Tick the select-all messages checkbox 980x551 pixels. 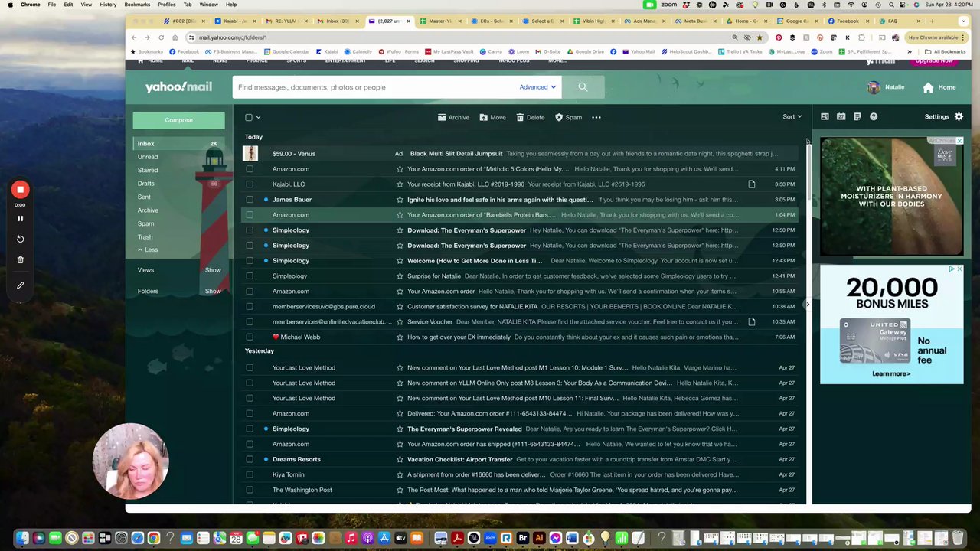point(249,117)
